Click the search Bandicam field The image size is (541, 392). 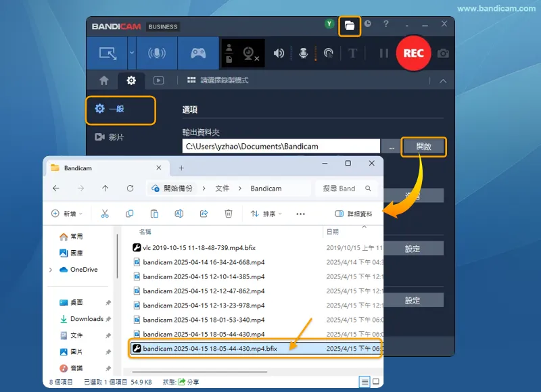tap(347, 189)
